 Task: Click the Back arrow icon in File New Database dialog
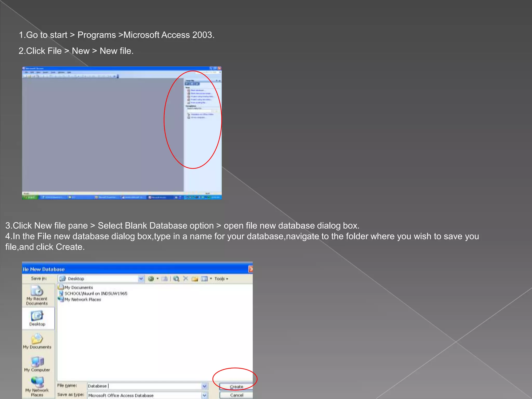(151, 279)
